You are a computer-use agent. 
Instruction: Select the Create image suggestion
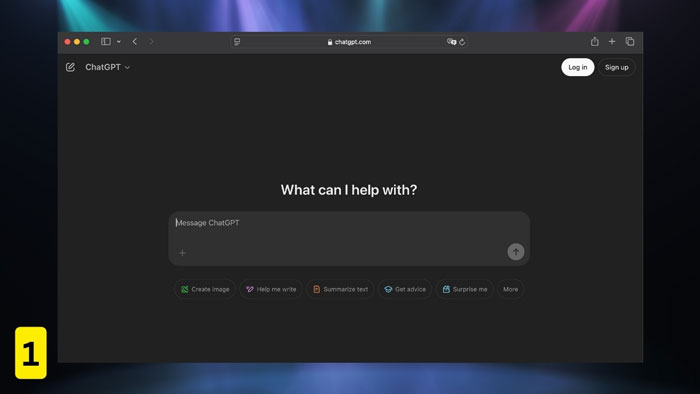pos(205,290)
